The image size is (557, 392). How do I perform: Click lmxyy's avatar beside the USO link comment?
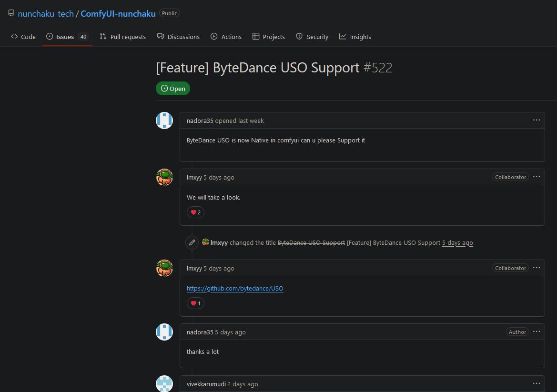coord(164,268)
